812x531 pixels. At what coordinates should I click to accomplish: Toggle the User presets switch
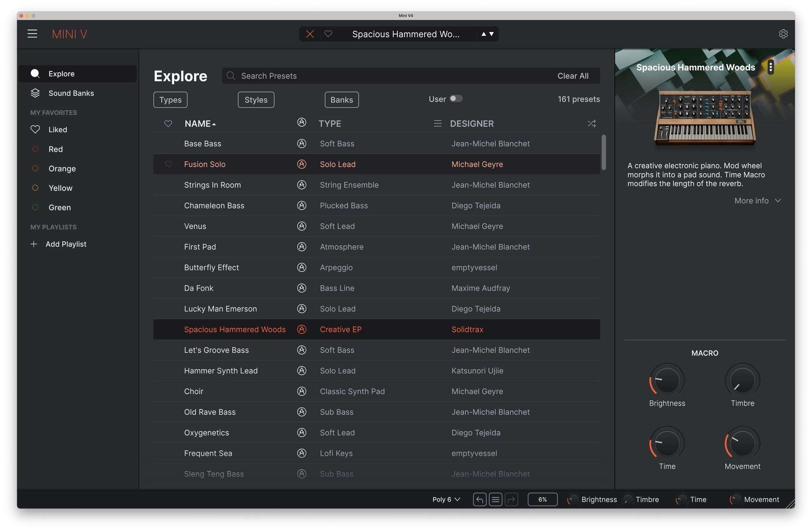456,99
